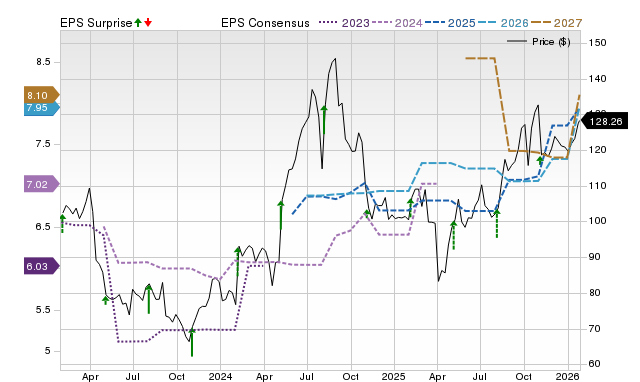Image resolution: width=640 pixels, height=382 pixels.
Task: Click the 6.5 left axis label
Action: coord(43,227)
